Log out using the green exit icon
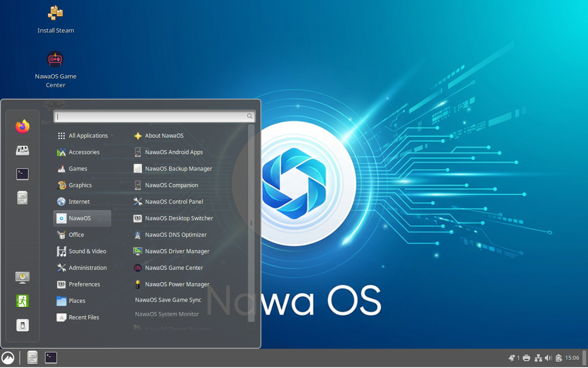The height and width of the screenshot is (368, 588). (x=22, y=301)
